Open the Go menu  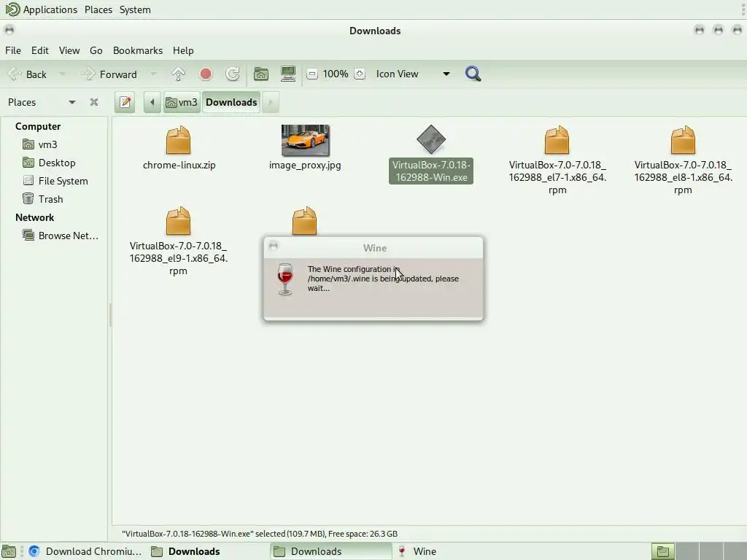(96, 50)
